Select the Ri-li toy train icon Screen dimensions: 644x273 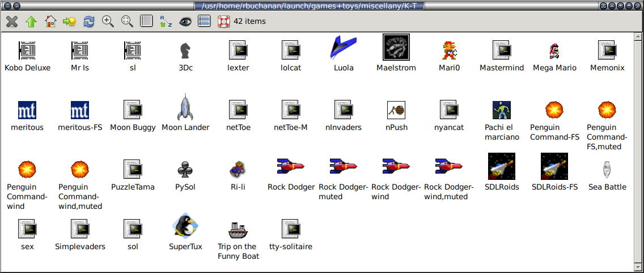238,170
